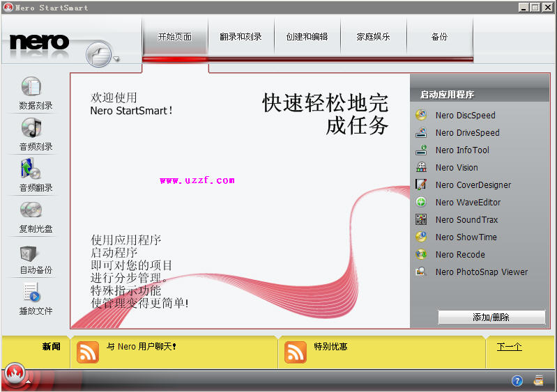Click the round disc-type selector icon
Screen dimensions: 557x392
tap(99, 54)
